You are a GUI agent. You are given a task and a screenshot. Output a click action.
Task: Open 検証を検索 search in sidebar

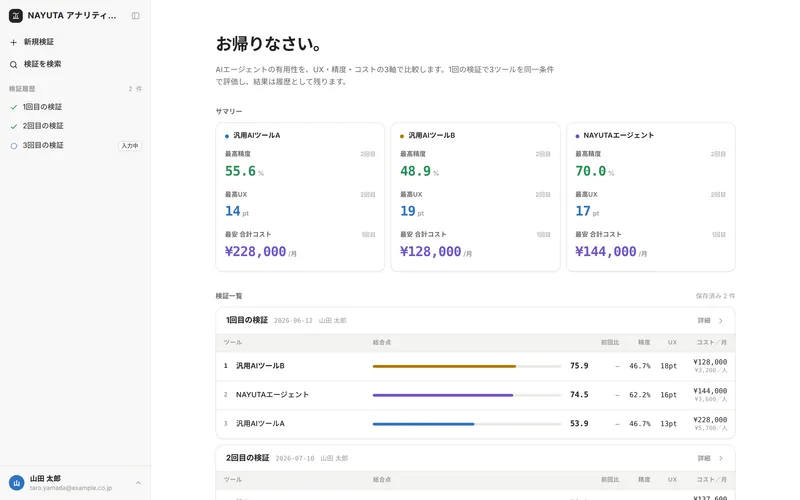(x=75, y=64)
